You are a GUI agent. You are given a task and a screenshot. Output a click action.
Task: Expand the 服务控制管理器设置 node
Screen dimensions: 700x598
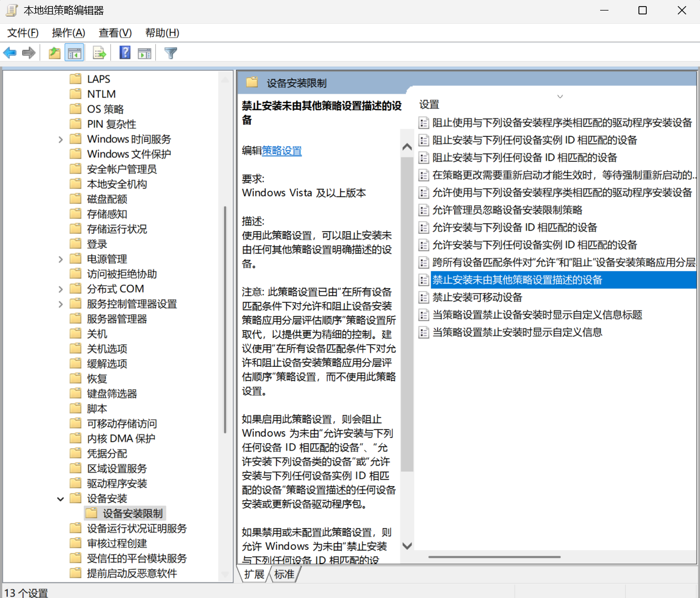point(60,304)
